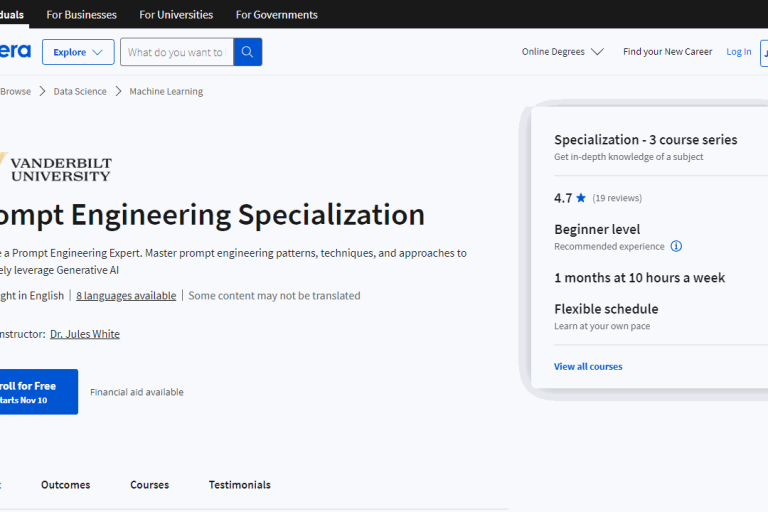Go to Data Science breadcrumb
Image resolution: width=768 pixels, height=512 pixels.
[x=80, y=91]
